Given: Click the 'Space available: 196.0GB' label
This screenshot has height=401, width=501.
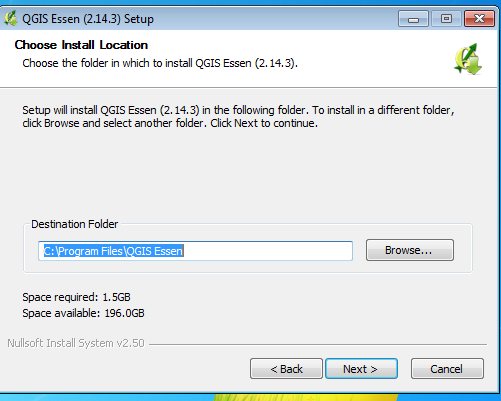Looking at the screenshot, I should click(83, 313).
